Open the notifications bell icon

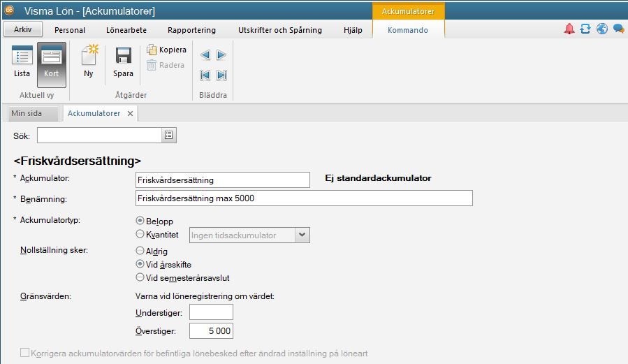pyautogui.click(x=569, y=29)
